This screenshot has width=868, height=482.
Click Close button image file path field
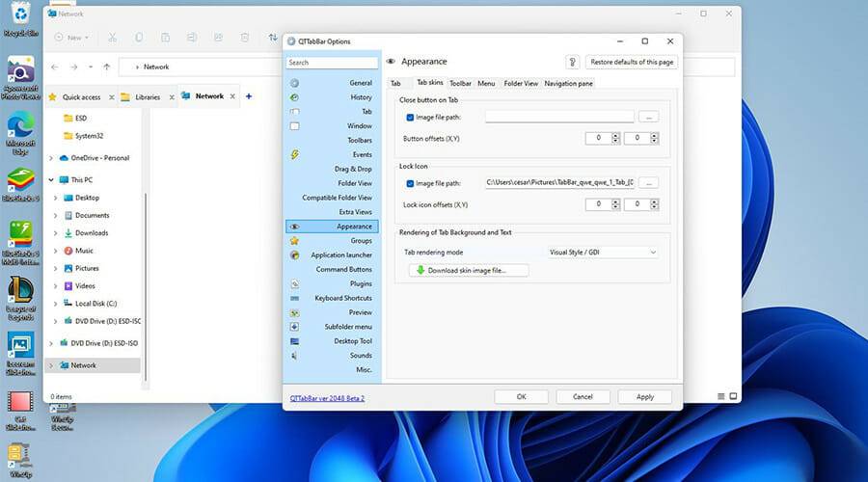pyautogui.click(x=559, y=117)
